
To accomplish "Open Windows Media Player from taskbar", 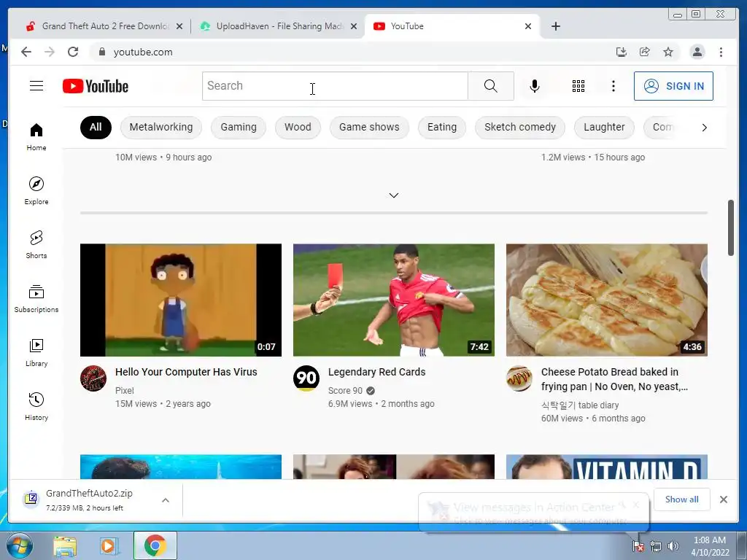I will point(108,545).
